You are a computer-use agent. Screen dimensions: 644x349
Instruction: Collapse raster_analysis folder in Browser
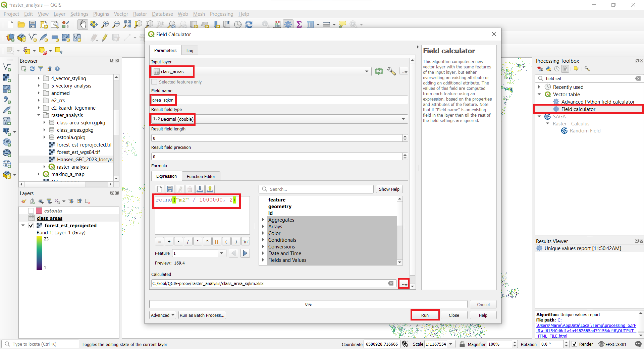(x=39, y=115)
